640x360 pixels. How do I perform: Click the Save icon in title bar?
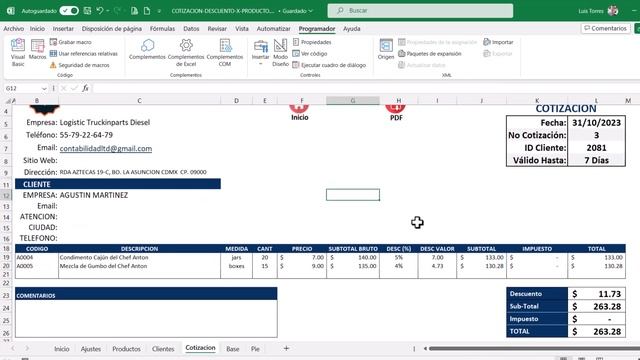coord(87,11)
